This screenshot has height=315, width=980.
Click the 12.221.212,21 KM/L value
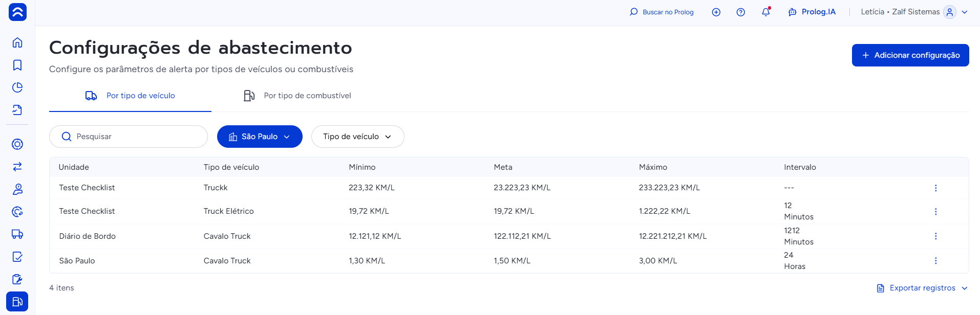[673, 236]
